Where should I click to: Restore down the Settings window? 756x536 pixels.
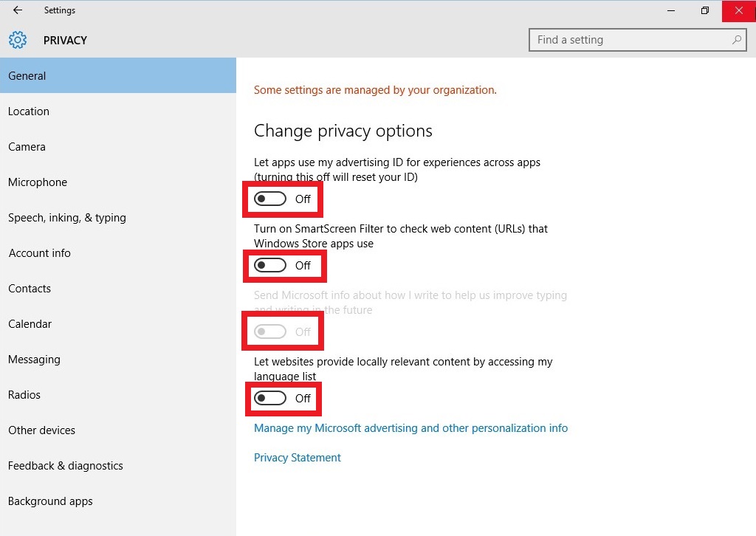point(705,10)
